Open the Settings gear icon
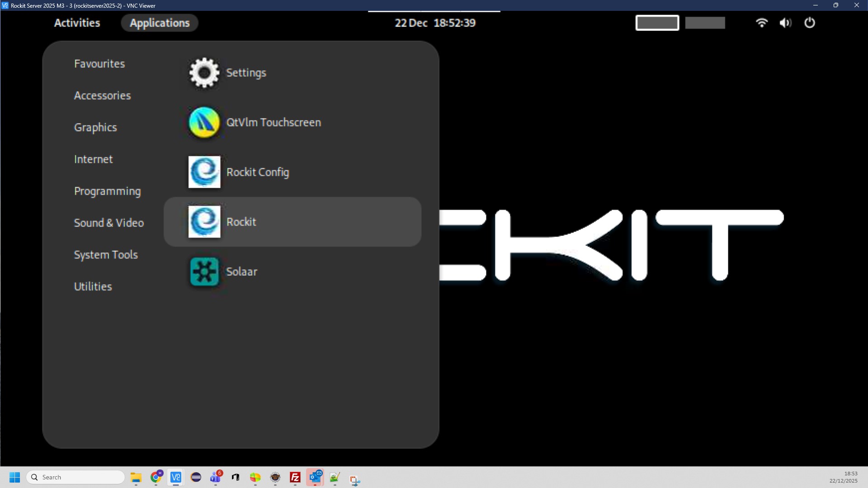Viewport: 868px width, 488px height. pos(204,73)
